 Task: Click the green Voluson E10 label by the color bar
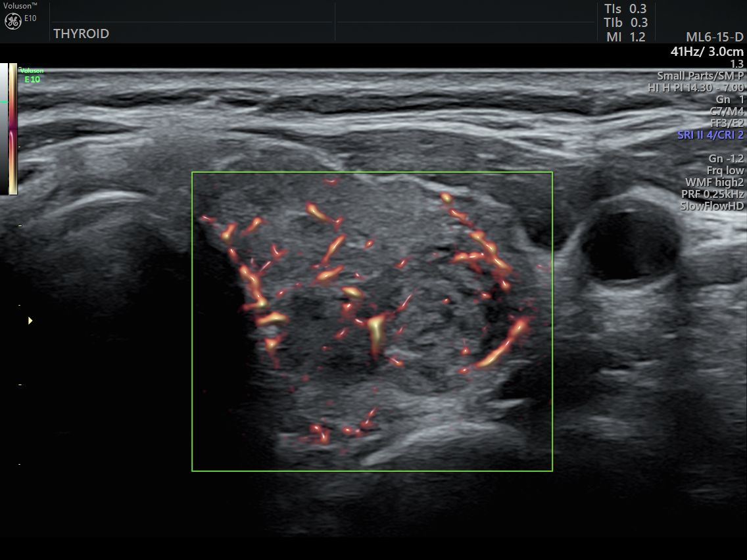click(32, 75)
